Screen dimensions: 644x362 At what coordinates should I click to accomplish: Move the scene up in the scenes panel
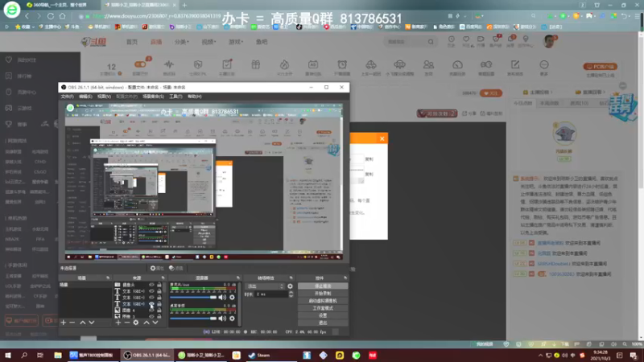(83, 323)
